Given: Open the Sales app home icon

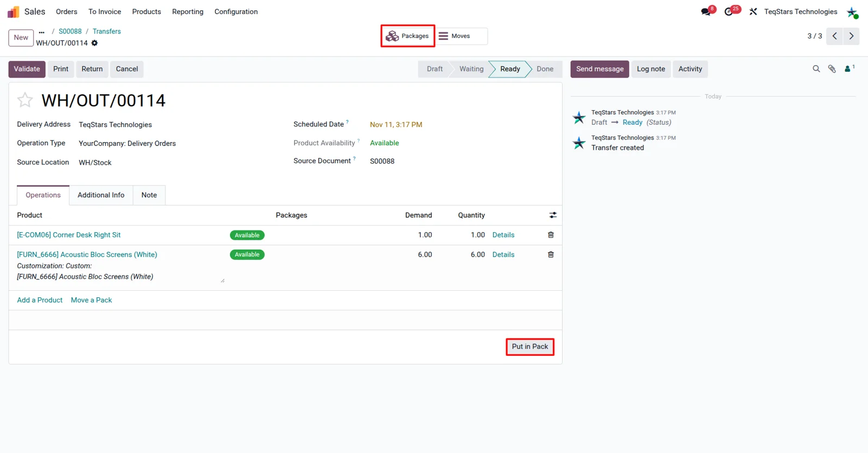Looking at the screenshot, I should [x=13, y=11].
